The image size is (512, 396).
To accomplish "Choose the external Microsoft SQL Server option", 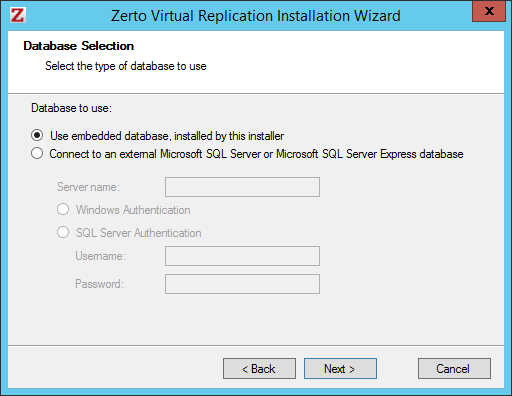I will (37, 154).
